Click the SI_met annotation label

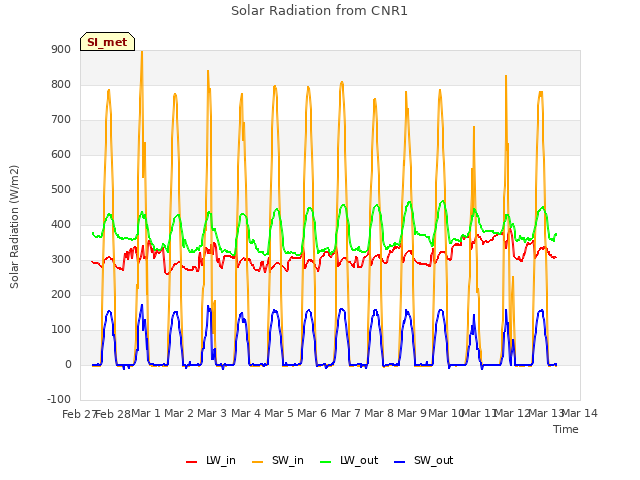click(x=107, y=42)
